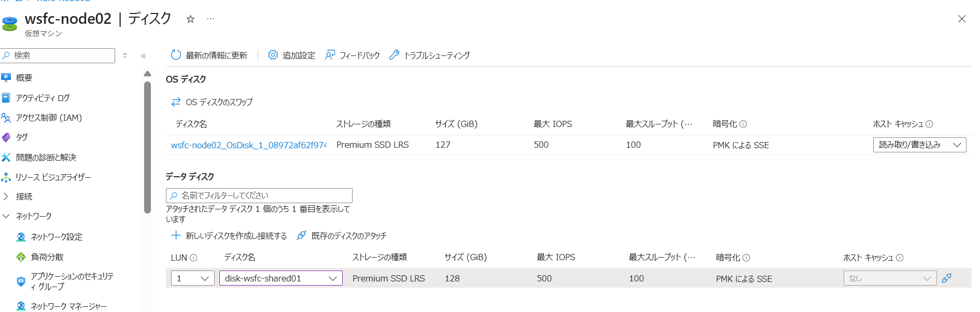This screenshot has height=312, width=980.
Task: Open the disk-wsfc-shared01 disk name dropdown
Action: pyautogui.click(x=281, y=278)
